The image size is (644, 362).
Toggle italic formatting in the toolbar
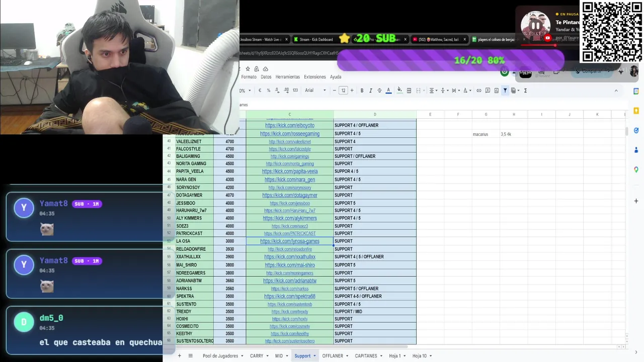click(x=371, y=90)
